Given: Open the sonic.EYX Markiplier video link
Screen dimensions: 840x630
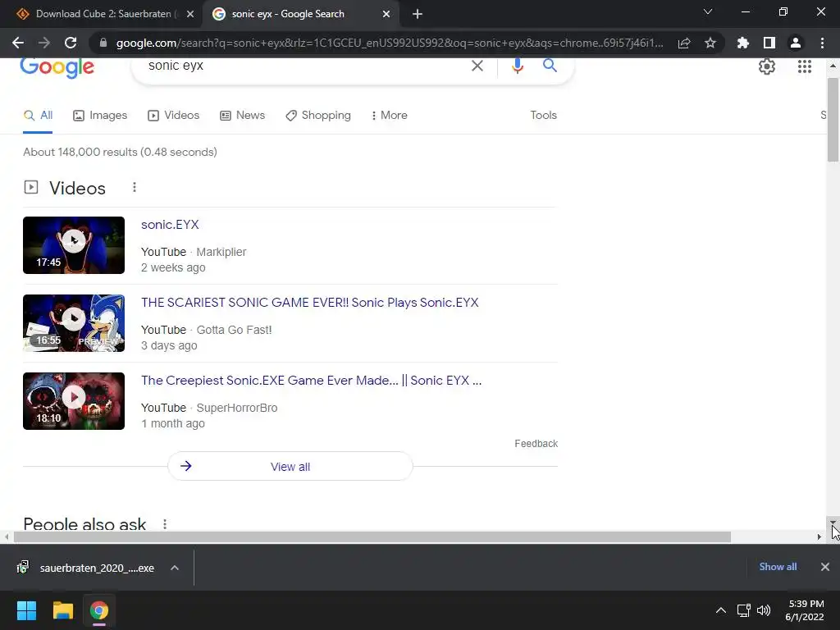Looking at the screenshot, I should [170, 225].
